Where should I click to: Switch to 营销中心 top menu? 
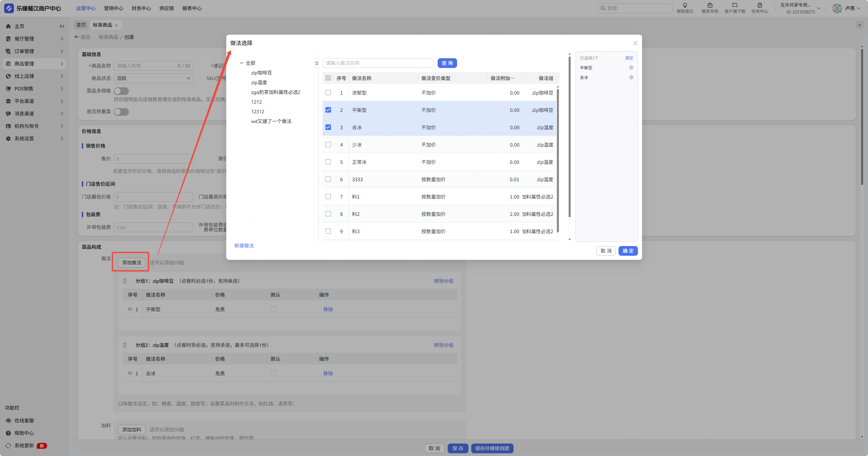tap(113, 8)
